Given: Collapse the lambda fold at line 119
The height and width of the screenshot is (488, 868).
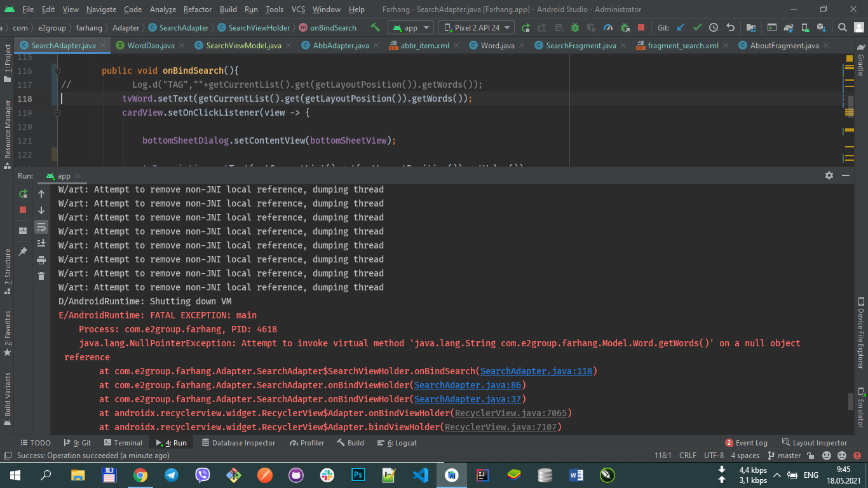Looking at the screenshot, I should [x=57, y=112].
